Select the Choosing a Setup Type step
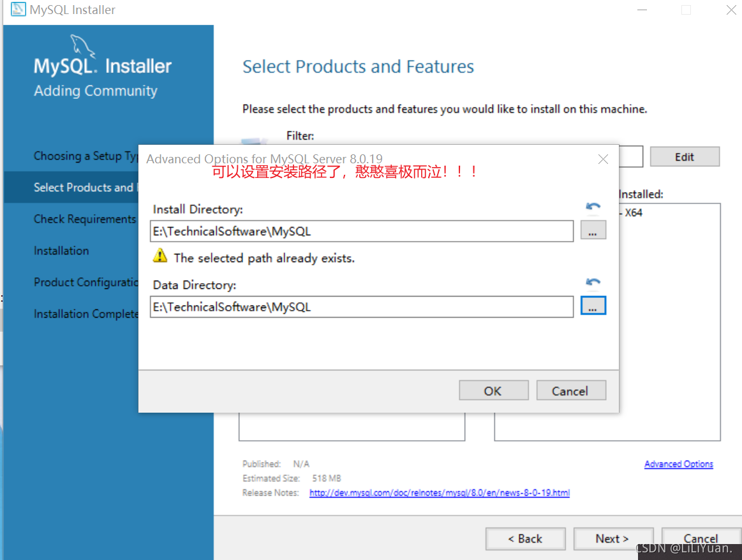This screenshot has width=742, height=560. click(x=85, y=156)
